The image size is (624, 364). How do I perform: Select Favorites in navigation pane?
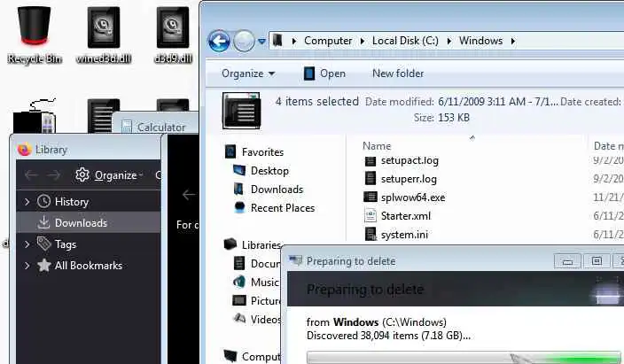click(x=262, y=152)
